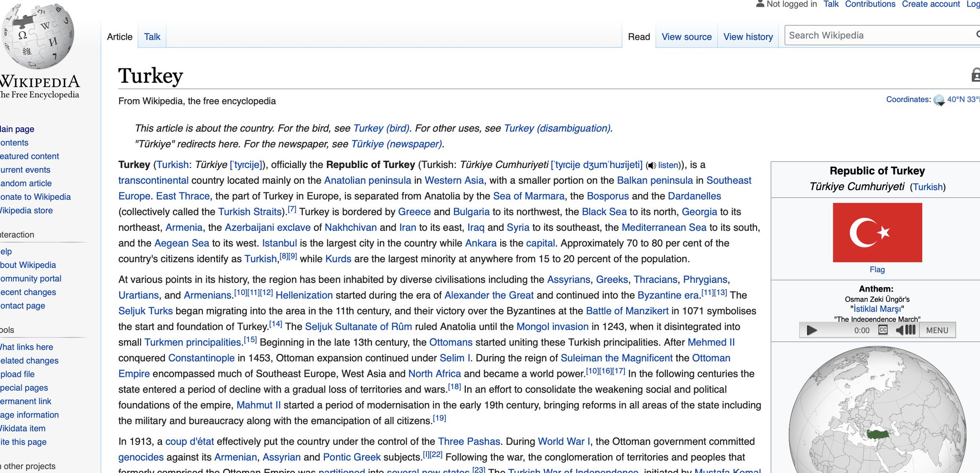Open the Anatolian peninsula link

pos(367,180)
